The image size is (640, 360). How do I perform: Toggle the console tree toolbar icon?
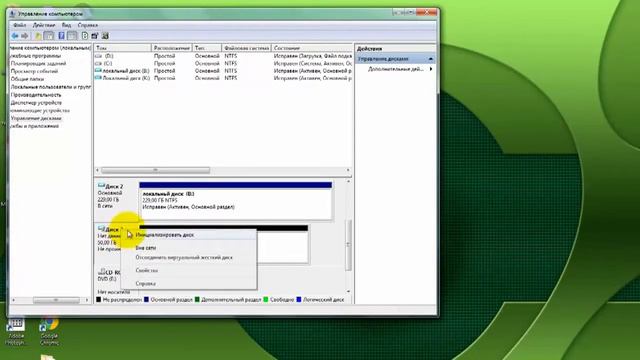click(x=49, y=36)
